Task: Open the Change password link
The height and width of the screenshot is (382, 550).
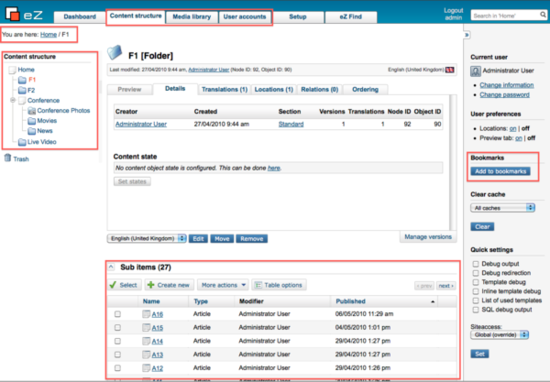Action: [504, 95]
